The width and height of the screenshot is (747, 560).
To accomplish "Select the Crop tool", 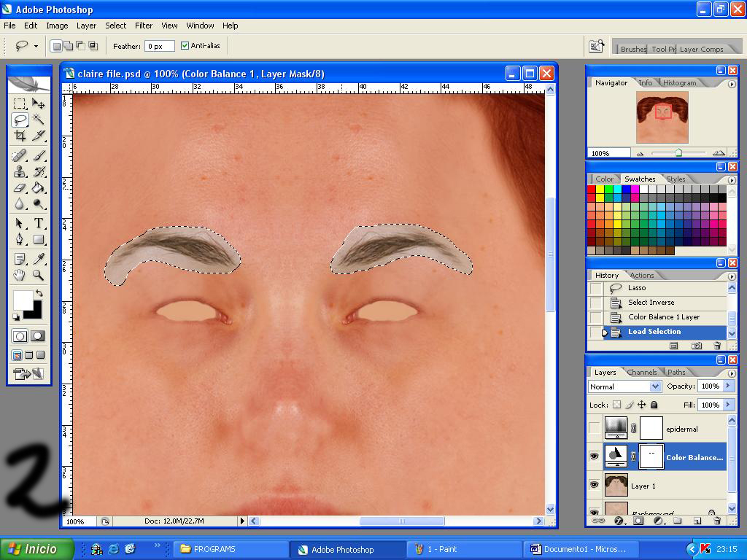I will (x=20, y=136).
